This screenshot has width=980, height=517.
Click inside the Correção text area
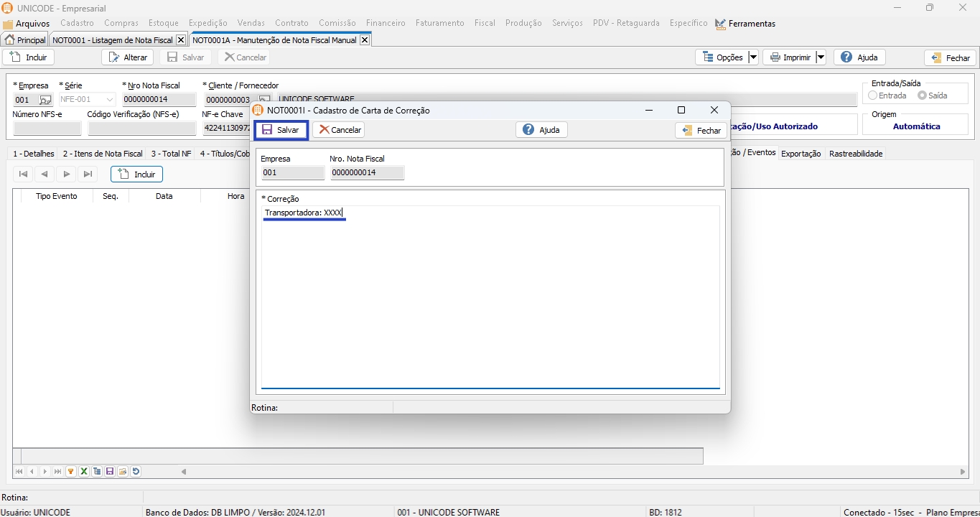(490, 302)
